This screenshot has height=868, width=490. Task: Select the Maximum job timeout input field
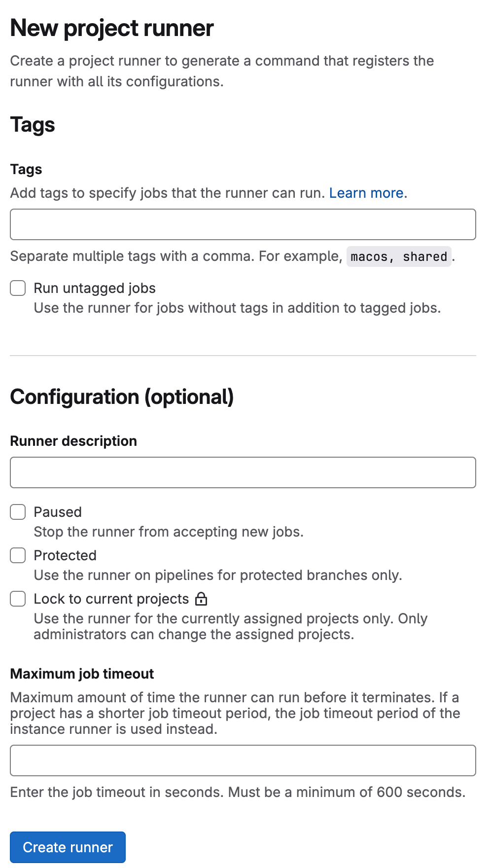tap(243, 760)
